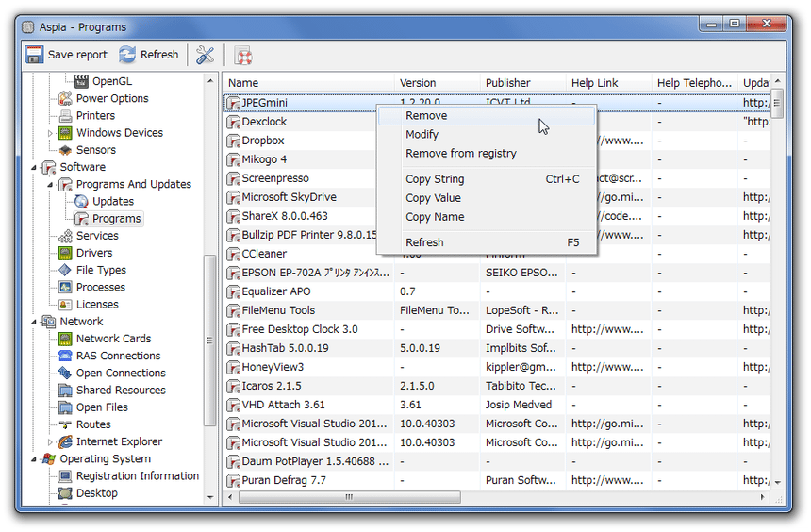Select the Operating System tree label
The height and width of the screenshot is (532, 811).
(106, 459)
